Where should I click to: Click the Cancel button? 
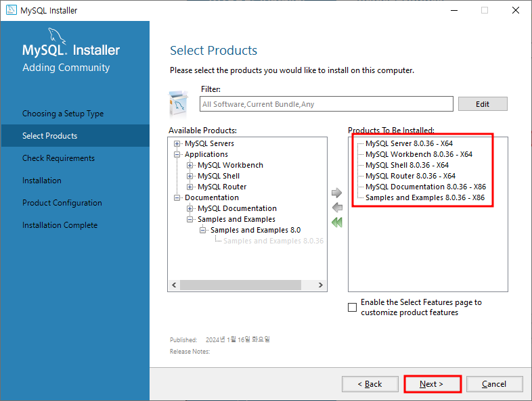(x=494, y=384)
